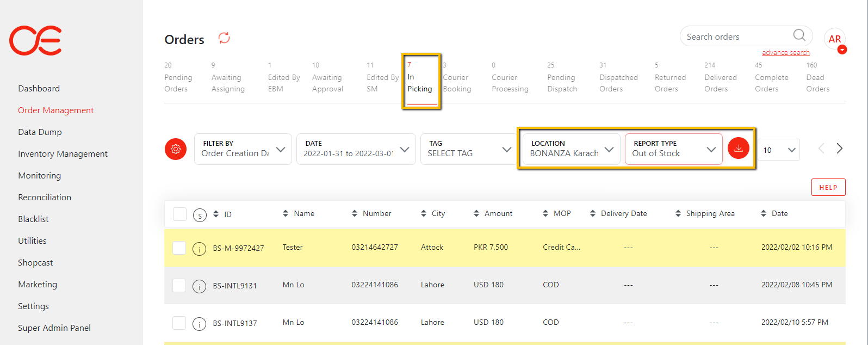868x345 pixels.
Task: Expand the Report Type dropdown
Action: click(x=673, y=149)
